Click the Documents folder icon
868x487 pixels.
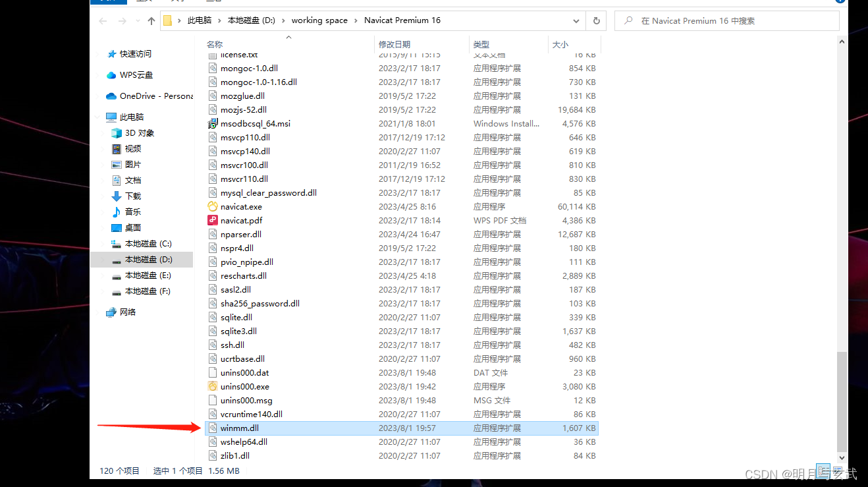(x=117, y=181)
